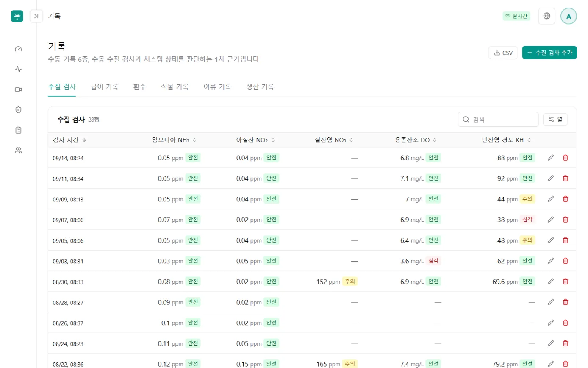Screen dimensions: 588x368
Task: Switch to the 식물 기록 tab
Action: coord(175,87)
